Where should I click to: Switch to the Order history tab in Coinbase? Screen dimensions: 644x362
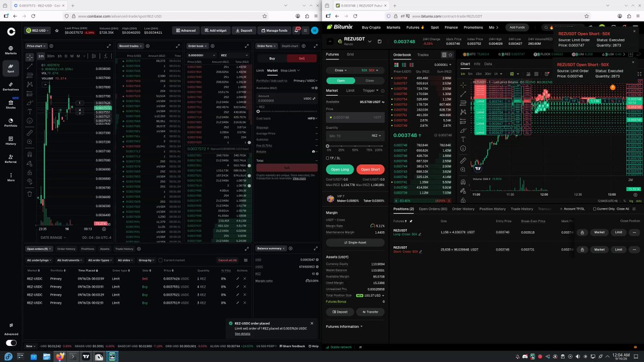point(66,249)
